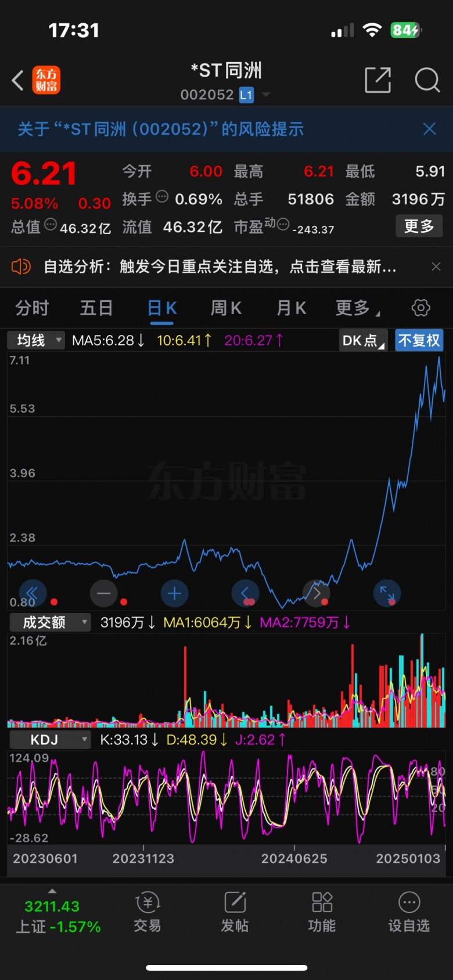Open the KDJ indicator dropdown
Image resolution: width=453 pixels, height=980 pixels.
(x=50, y=740)
